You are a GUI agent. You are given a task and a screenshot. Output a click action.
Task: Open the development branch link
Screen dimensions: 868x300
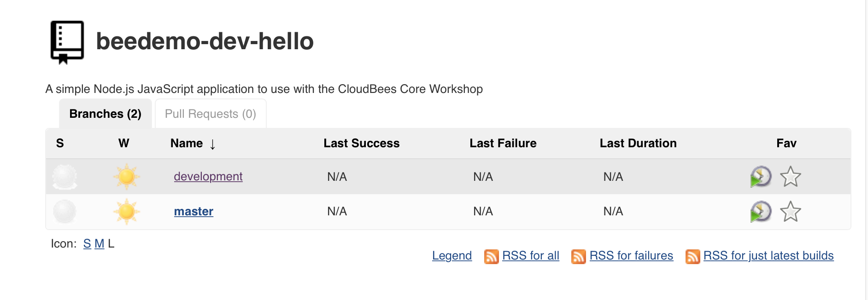(x=208, y=177)
